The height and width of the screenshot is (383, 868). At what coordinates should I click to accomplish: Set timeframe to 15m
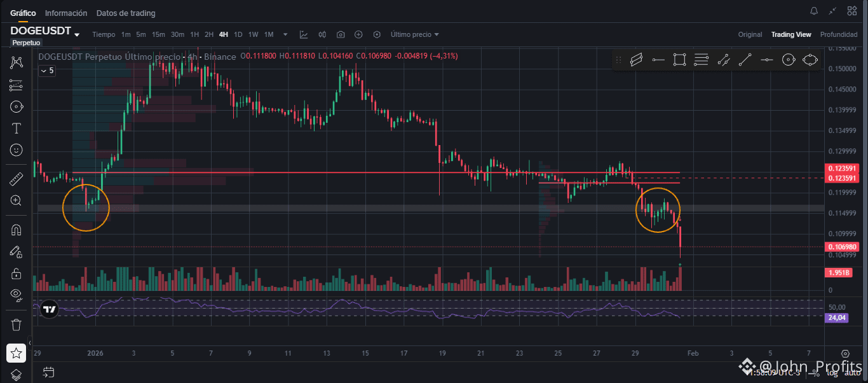[x=158, y=34]
